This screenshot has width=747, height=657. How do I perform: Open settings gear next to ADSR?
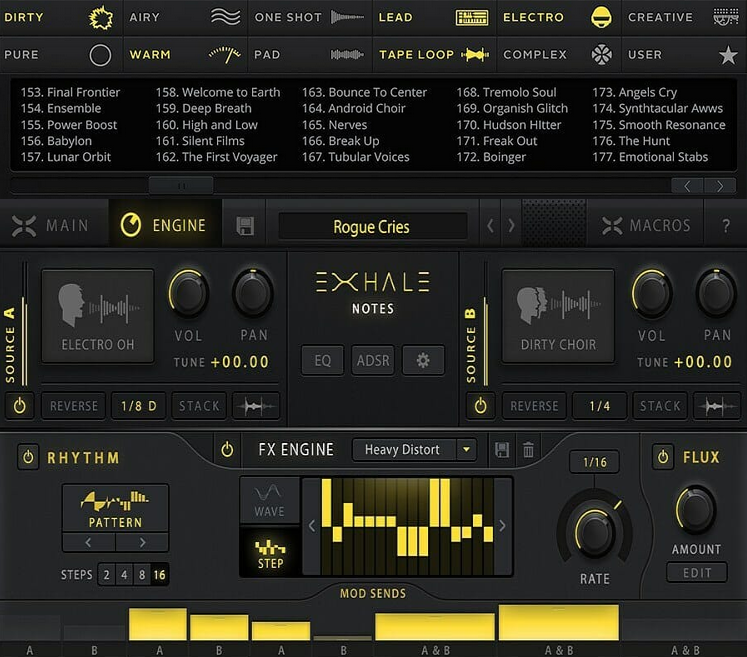pos(423,360)
